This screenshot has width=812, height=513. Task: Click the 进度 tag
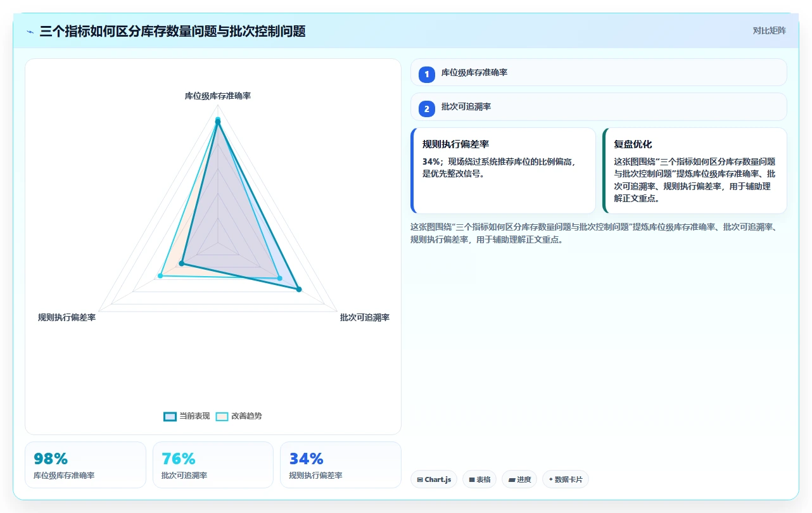519,479
